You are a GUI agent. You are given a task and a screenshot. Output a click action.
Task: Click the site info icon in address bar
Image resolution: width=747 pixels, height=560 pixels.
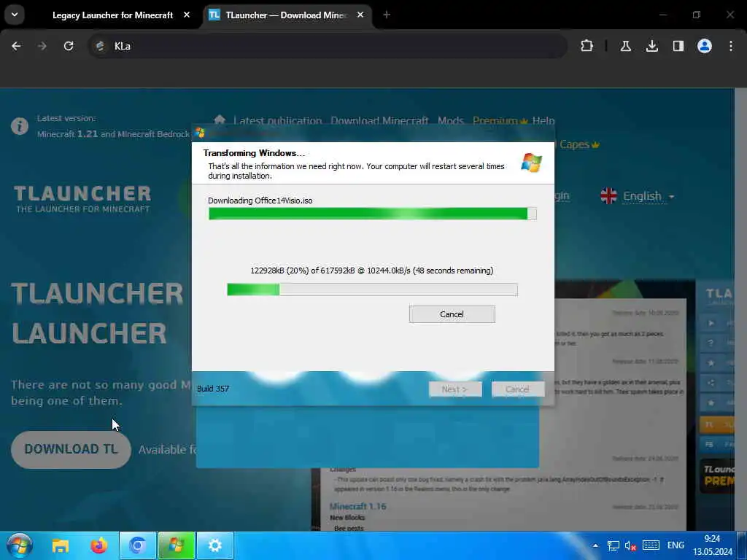[100, 46]
